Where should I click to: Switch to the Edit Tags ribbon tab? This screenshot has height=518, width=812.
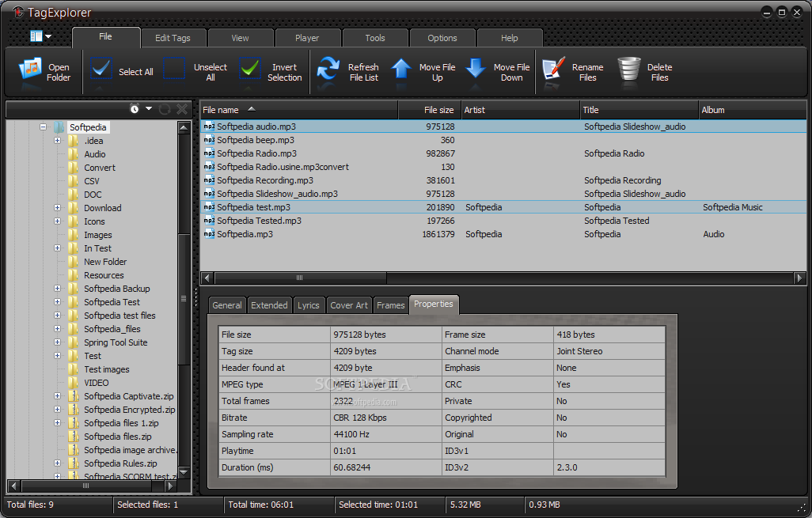[173, 38]
